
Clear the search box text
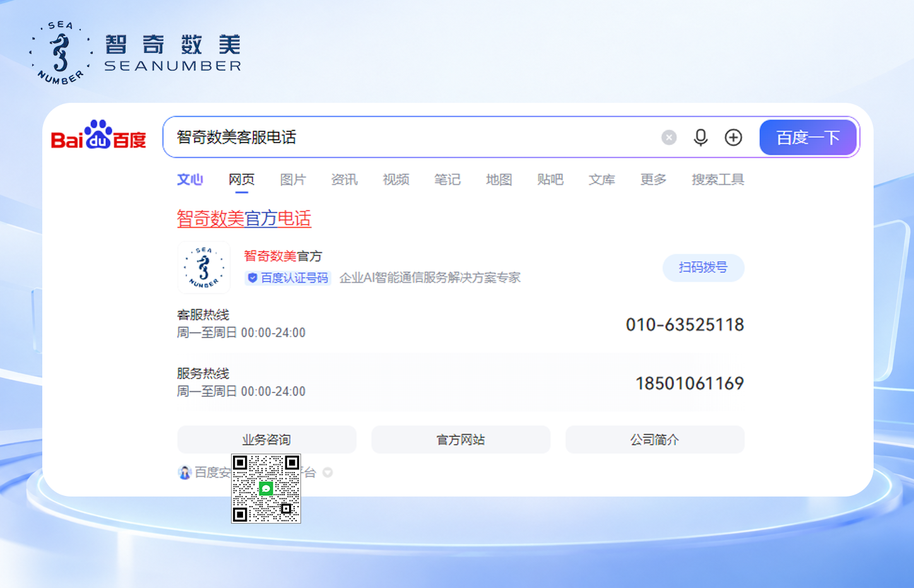[669, 138]
